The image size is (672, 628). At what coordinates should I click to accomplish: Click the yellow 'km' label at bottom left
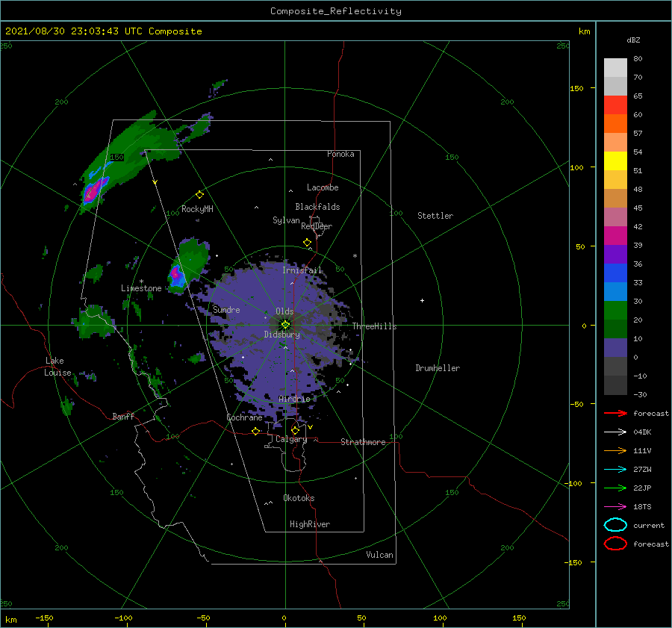[x=11, y=620]
